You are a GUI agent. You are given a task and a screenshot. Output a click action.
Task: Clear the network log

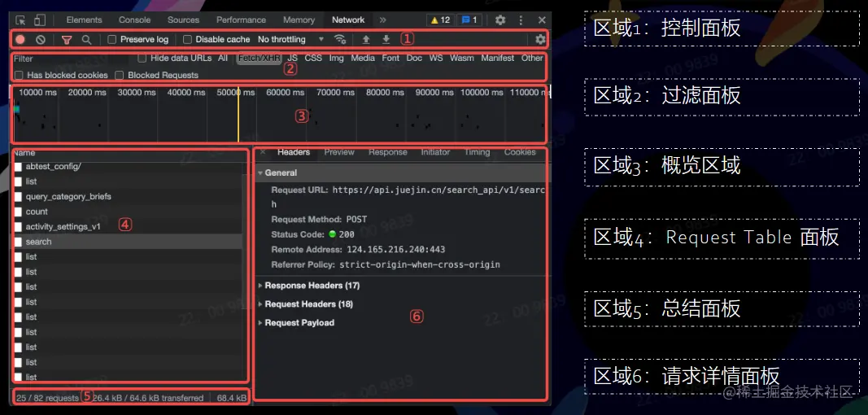(41, 39)
